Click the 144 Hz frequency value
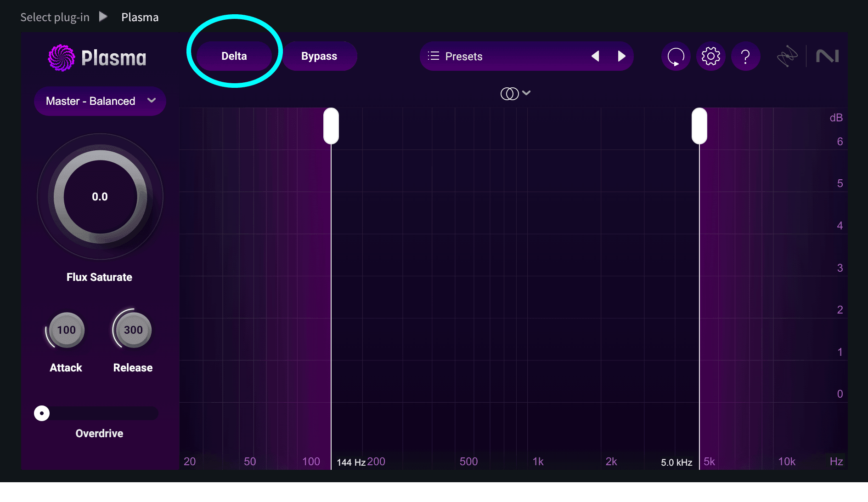This screenshot has width=868, height=502. point(351,462)
